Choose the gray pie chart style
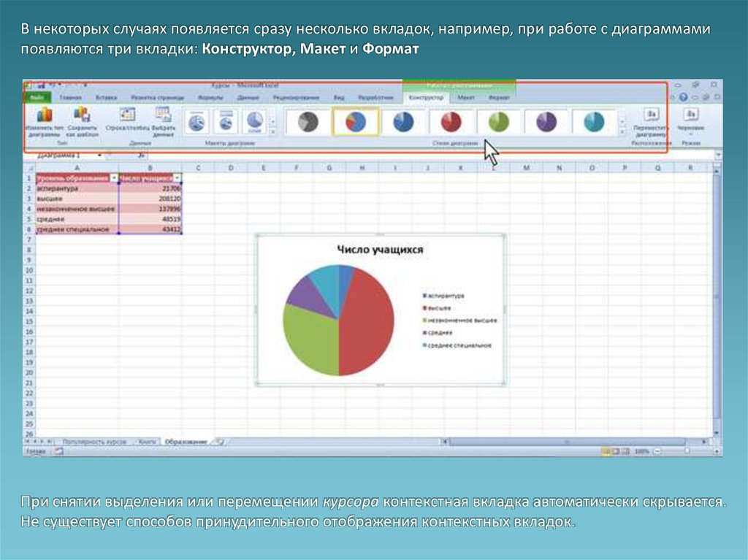 [308, 122]
